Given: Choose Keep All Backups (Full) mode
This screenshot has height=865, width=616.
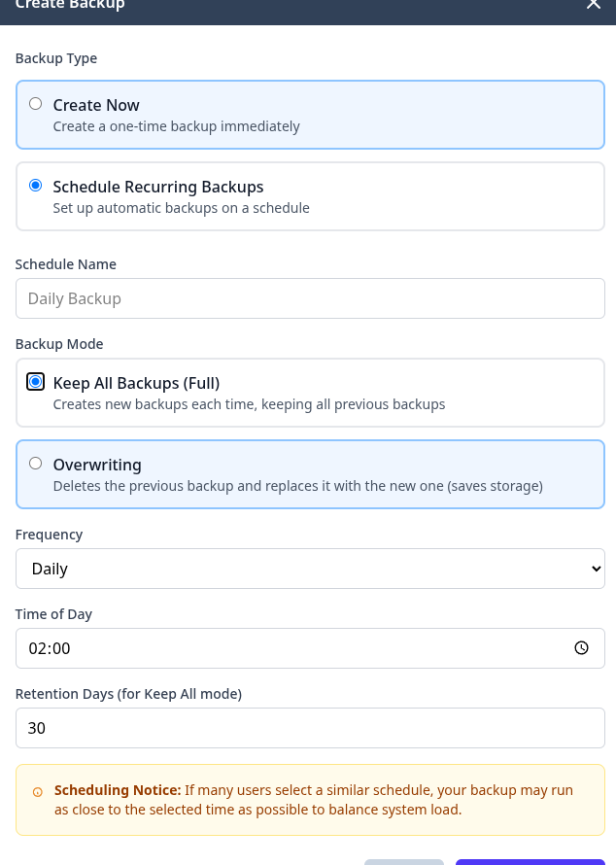Looking at the screenshot, I should point(36,382).
